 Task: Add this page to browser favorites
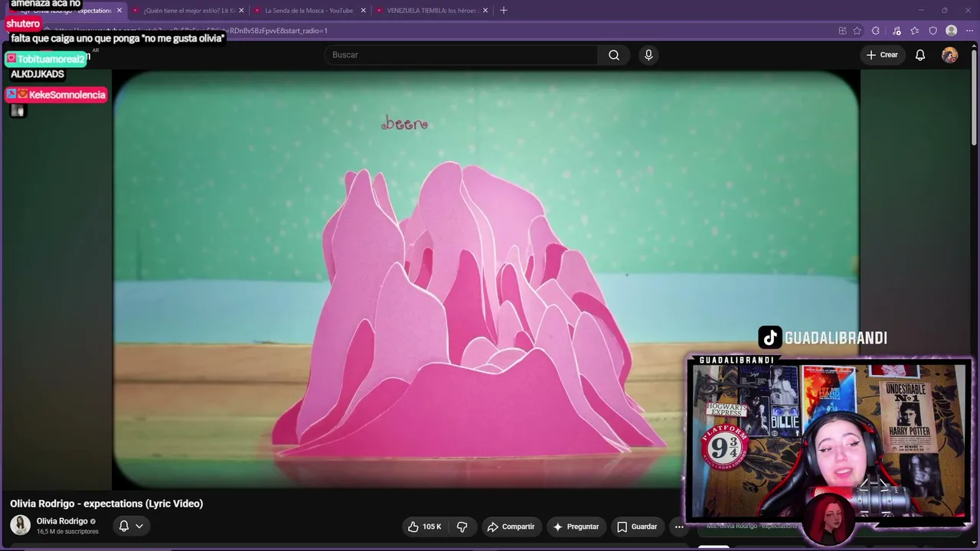(857, 31)
